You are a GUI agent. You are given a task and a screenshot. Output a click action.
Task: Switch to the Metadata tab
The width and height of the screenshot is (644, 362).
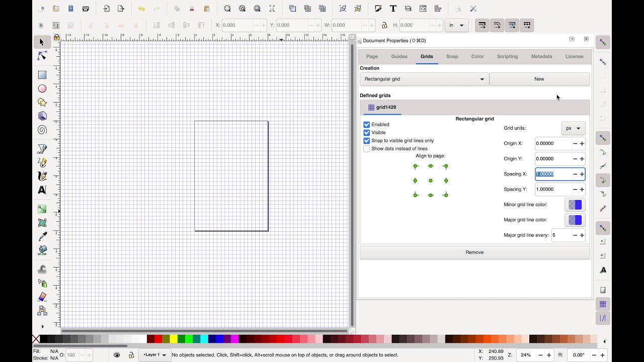point(541,56)
